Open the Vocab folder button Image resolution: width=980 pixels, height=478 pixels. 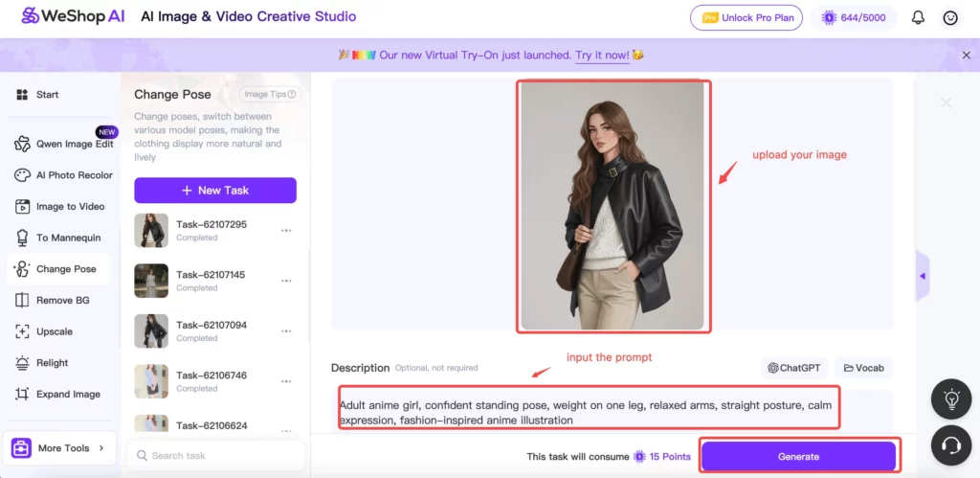click(x=863, y=368)
